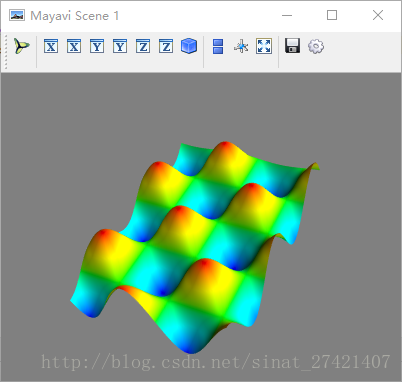Image resolution: width=402 pixels, height=382 pixels.
Task: Open the Mayavi pipeline view icon
Action: pyautogui.click(x=22, y=46)
